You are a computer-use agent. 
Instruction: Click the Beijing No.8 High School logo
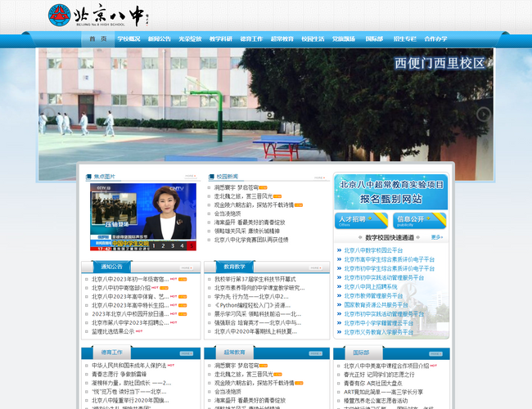click(x=98, y=16)
